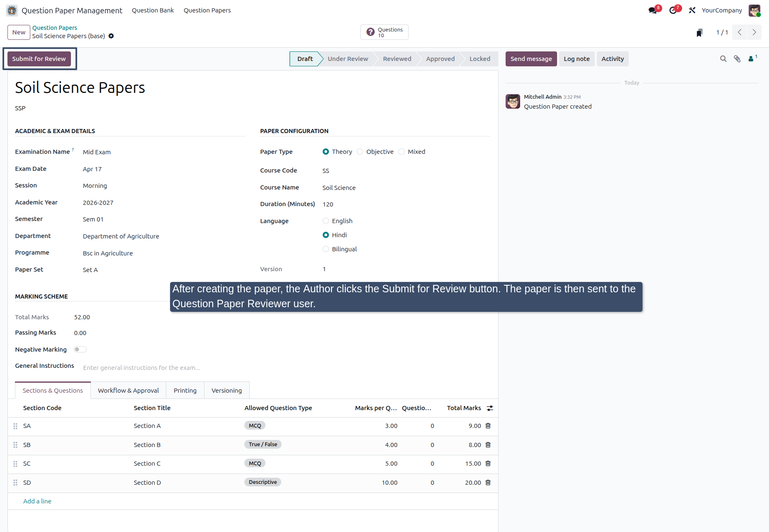Open Questions 10 stat button
This screenshot has width=769, height=532.
(384, 32)
